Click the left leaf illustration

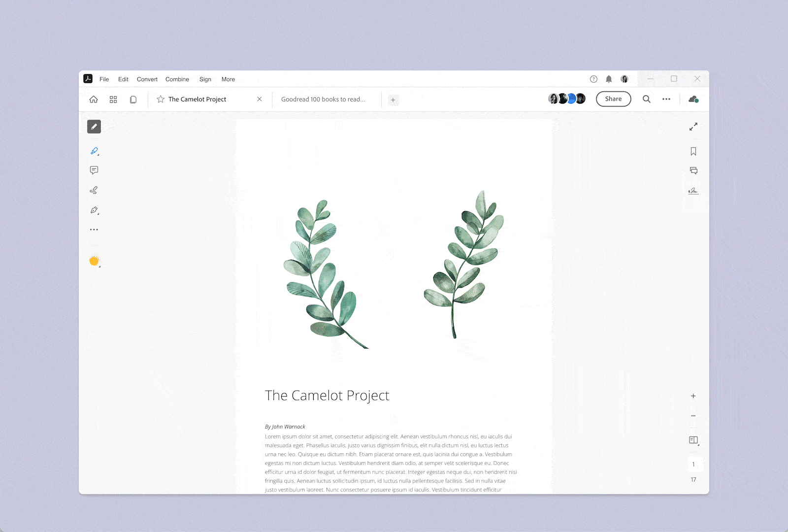(x=325, y=274)
